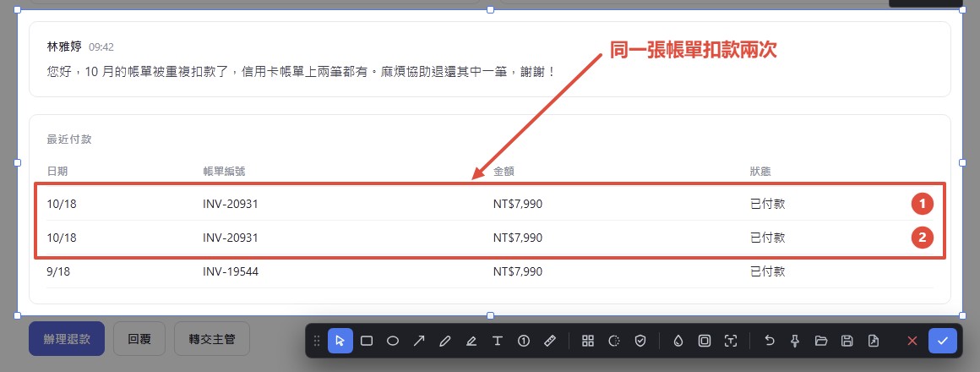The height and width of the screenshot is (372, 980).
Task: Run the OCR text recognition tool
Action: (731, 341)
